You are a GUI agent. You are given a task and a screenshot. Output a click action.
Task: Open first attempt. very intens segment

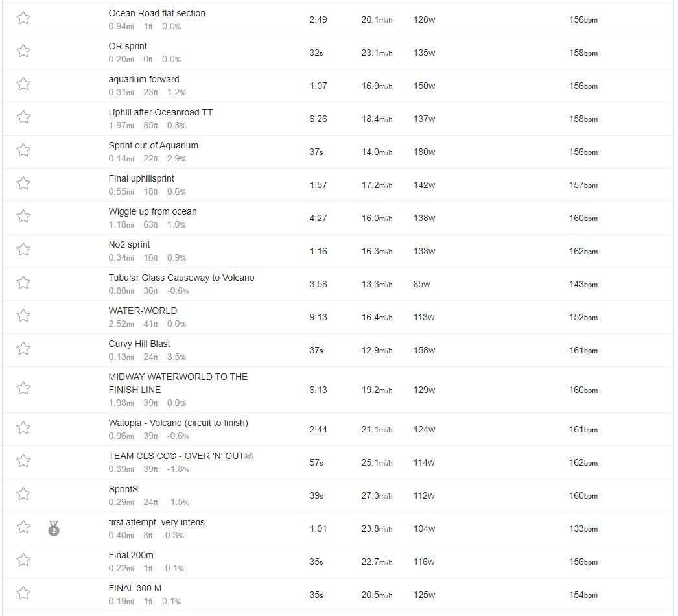(x=156, y=522)
